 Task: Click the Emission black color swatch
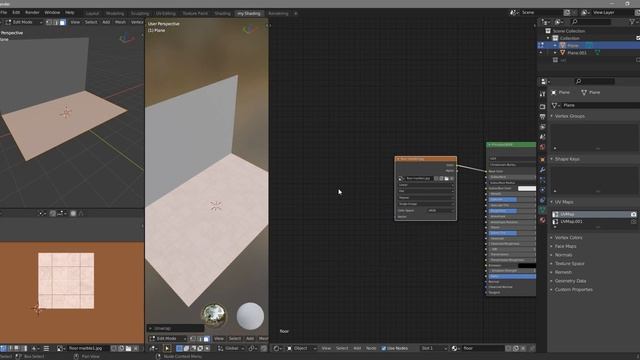527,266
